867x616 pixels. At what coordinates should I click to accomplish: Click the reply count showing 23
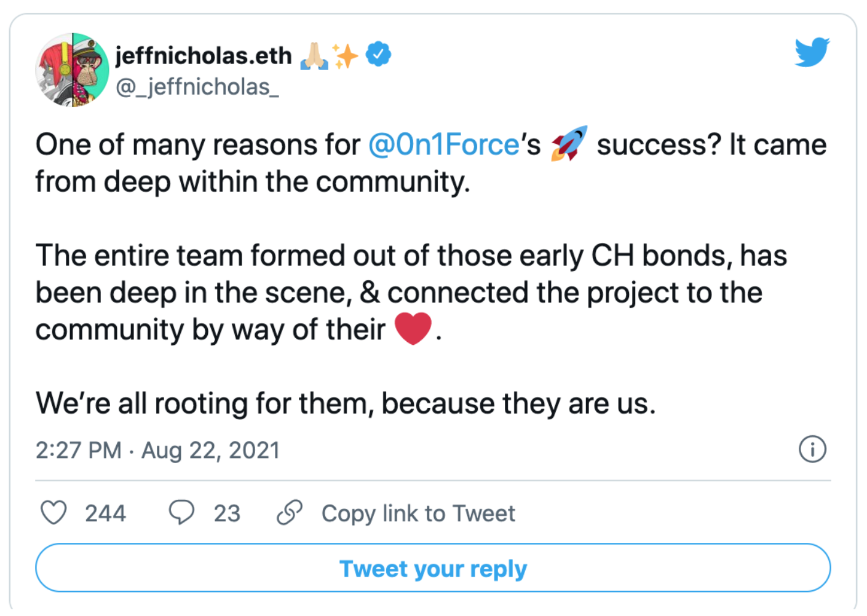[x=227, y=513]
